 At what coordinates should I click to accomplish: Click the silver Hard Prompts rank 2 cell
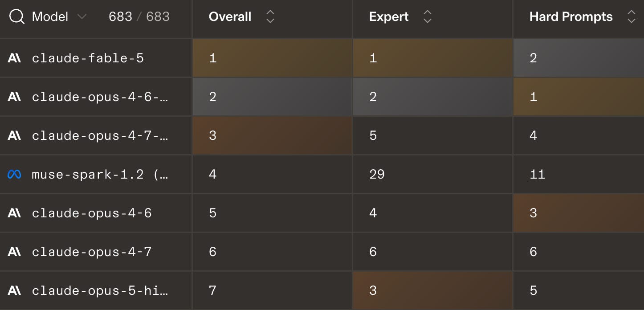point(579,58)
